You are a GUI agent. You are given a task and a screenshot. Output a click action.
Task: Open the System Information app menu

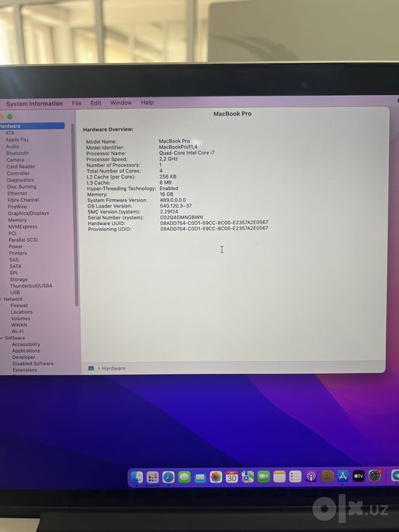click(x=34, y=103)
